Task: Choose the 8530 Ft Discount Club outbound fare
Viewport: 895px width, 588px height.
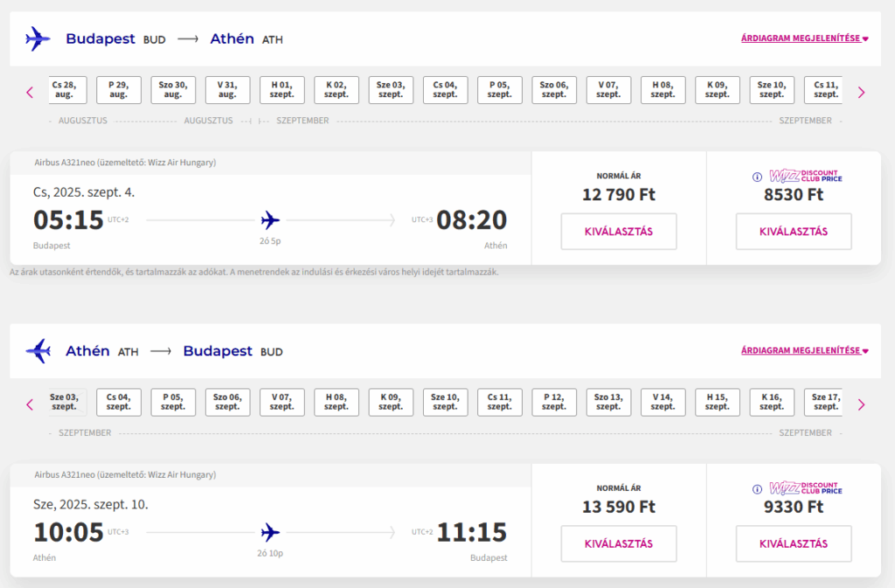Action: 794,232
